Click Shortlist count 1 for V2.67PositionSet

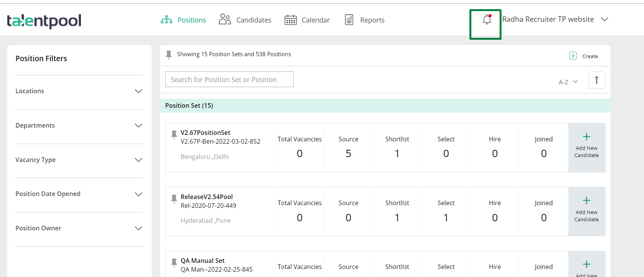[397, 154]
